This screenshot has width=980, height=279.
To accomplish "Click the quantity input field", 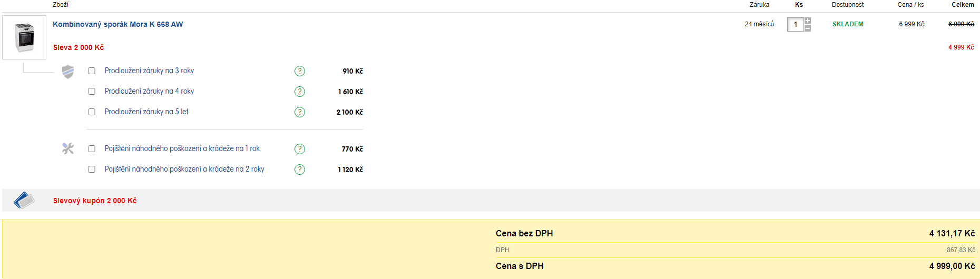I will 795,25.
